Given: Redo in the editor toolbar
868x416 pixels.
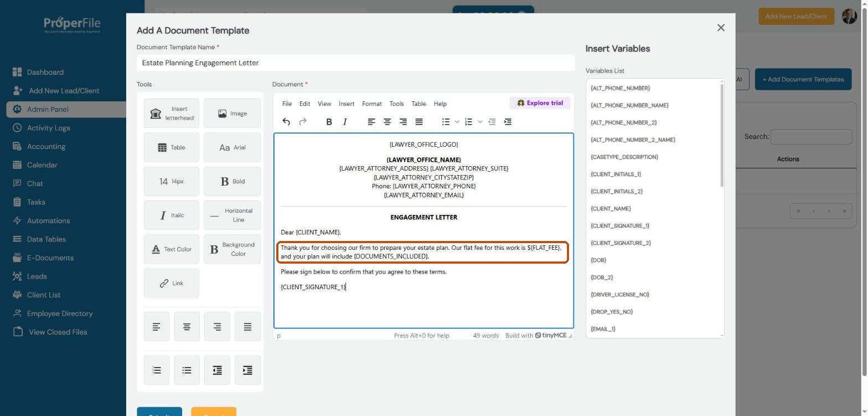Looking at the screenshot, I should [303, 122].
